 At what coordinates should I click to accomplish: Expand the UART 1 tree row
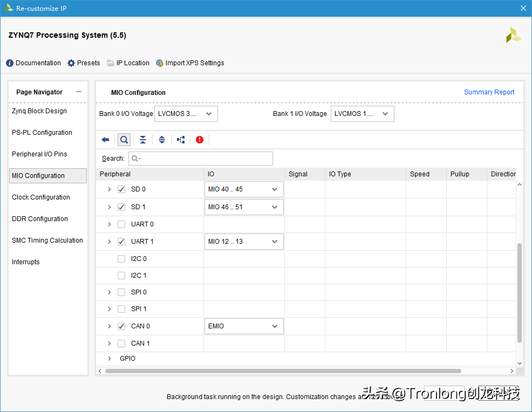pyautogui.click(x=109, y=242)
